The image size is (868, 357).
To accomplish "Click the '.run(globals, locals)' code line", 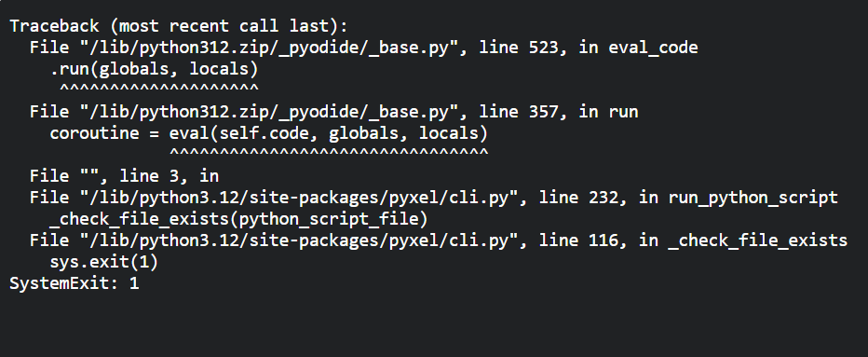I will coord(155,69).
